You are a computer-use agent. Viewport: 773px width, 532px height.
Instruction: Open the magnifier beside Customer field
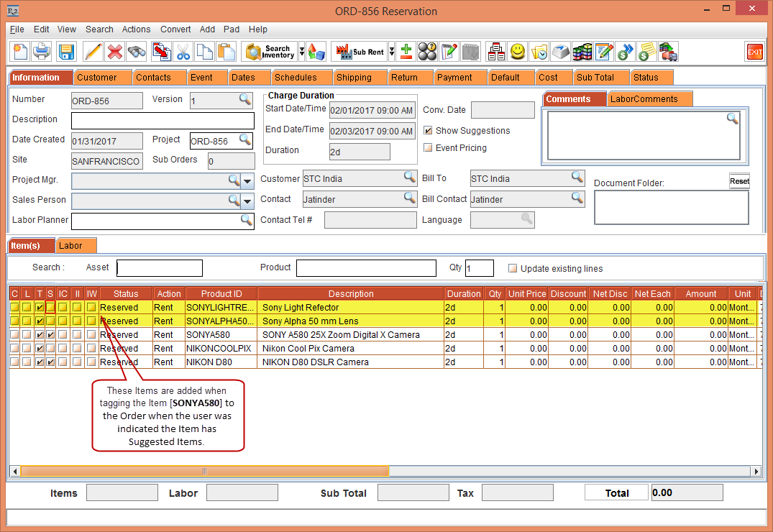coord(409,178)
